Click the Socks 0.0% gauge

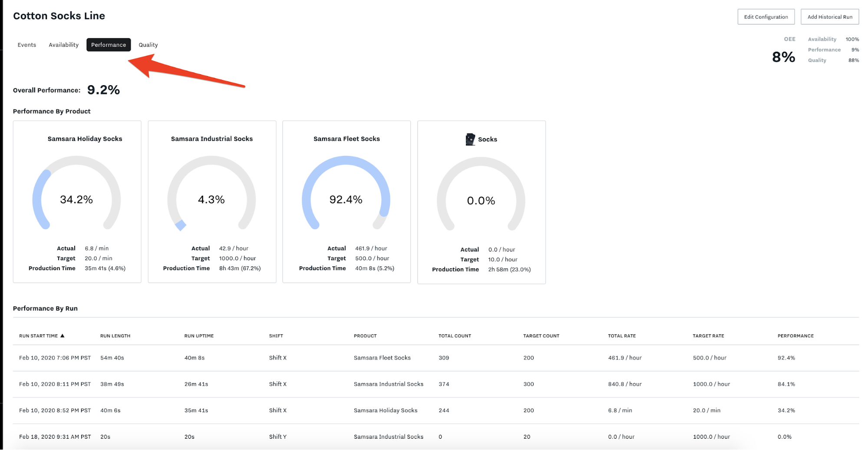pos(481,194)
